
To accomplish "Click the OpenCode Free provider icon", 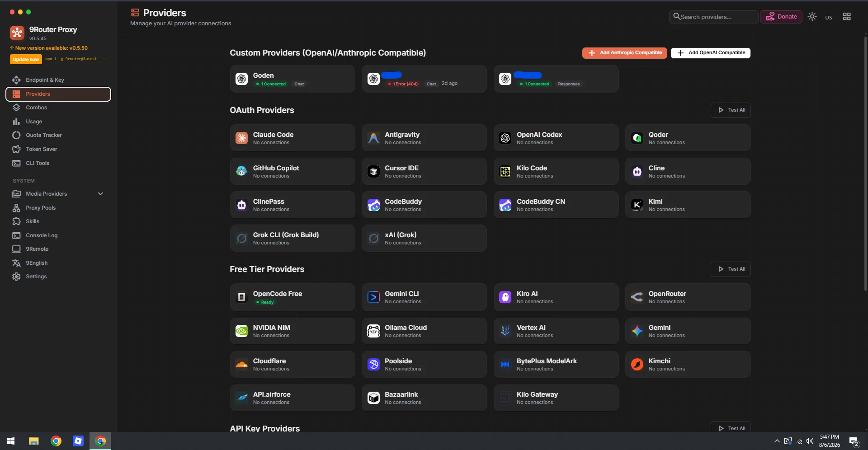I will tap(241, 297).
